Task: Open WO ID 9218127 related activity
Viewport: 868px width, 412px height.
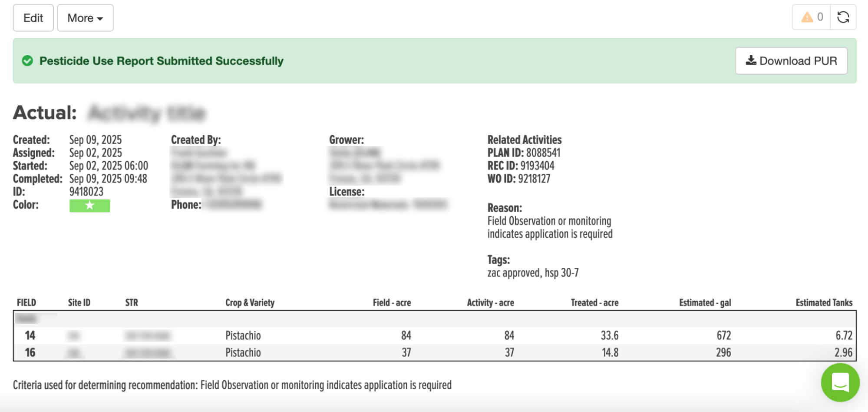Action: click(x=518, y=179)
